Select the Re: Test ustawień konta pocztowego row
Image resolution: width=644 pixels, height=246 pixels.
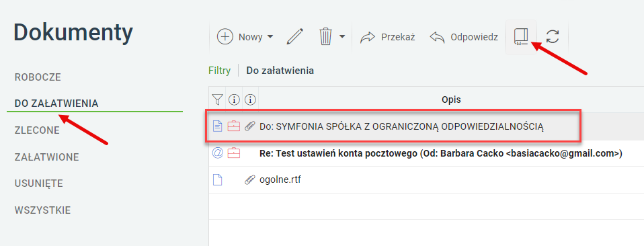426,153
